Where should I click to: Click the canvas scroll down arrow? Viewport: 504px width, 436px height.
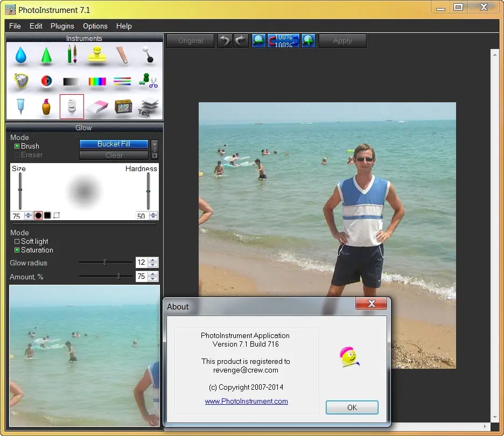pos(495,417)
